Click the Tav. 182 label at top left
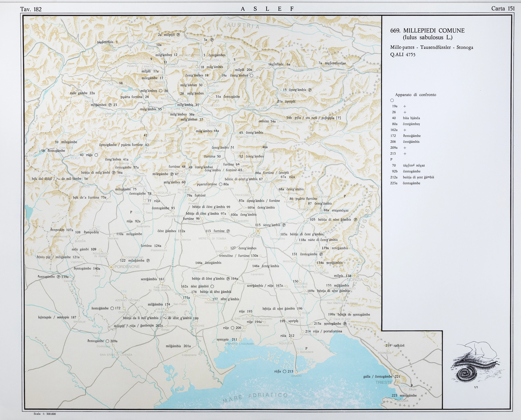The width and height of the screenshot is (521, 420). (31, 9)
